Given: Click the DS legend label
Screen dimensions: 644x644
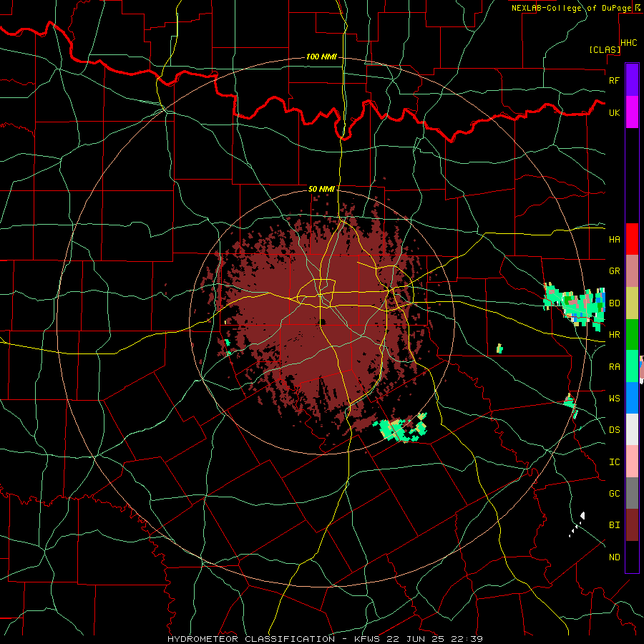Looking at the screenshot, I should pos(614,429).
